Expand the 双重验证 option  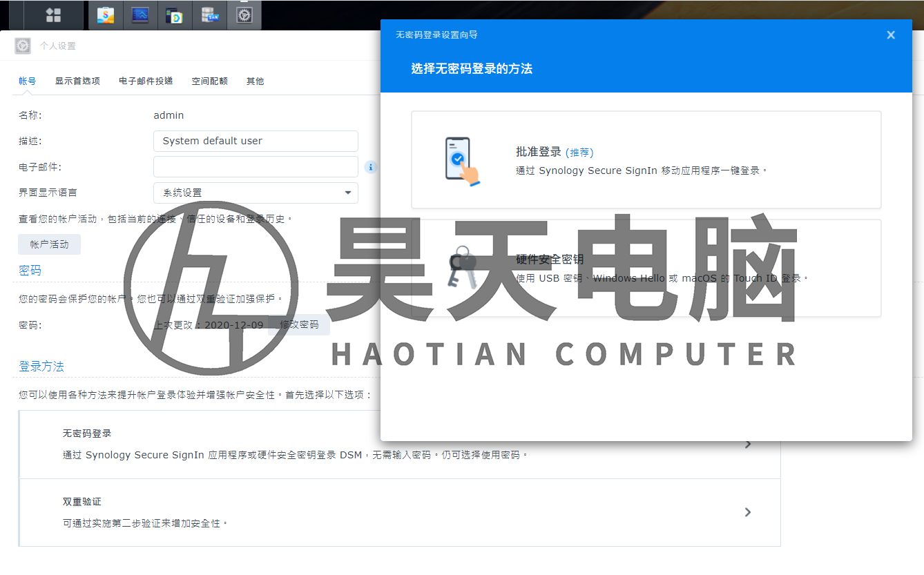tap(747, 512)
